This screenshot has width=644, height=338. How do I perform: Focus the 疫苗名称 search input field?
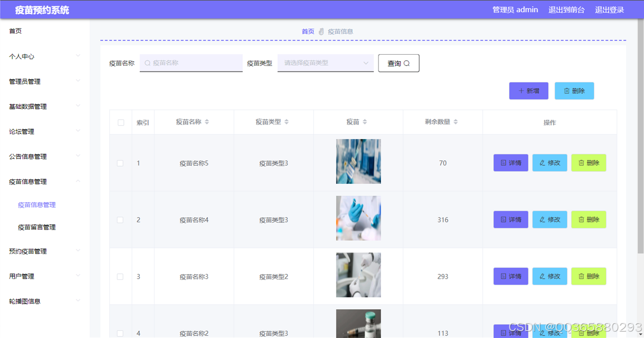click(191, 63)
